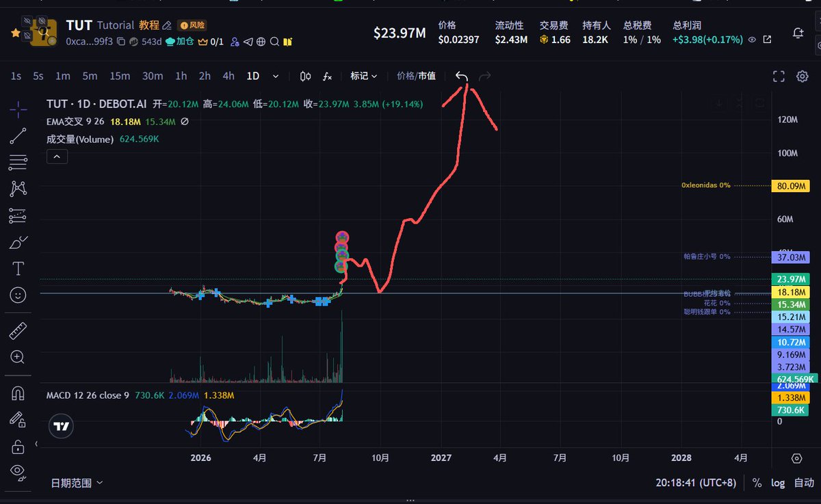Switch chart to 价格 price view

pyautogui.click(x=406, y=76)
